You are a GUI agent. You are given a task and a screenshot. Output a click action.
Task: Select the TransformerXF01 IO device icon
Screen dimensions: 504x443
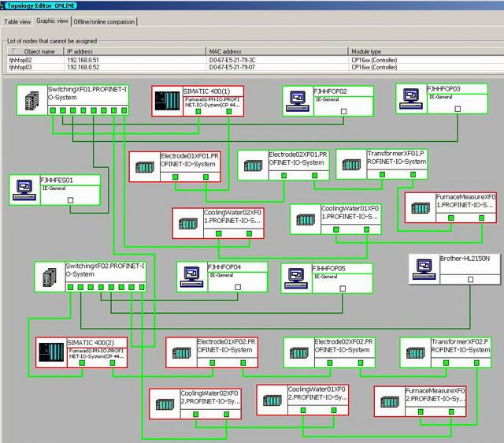(351, 164)
